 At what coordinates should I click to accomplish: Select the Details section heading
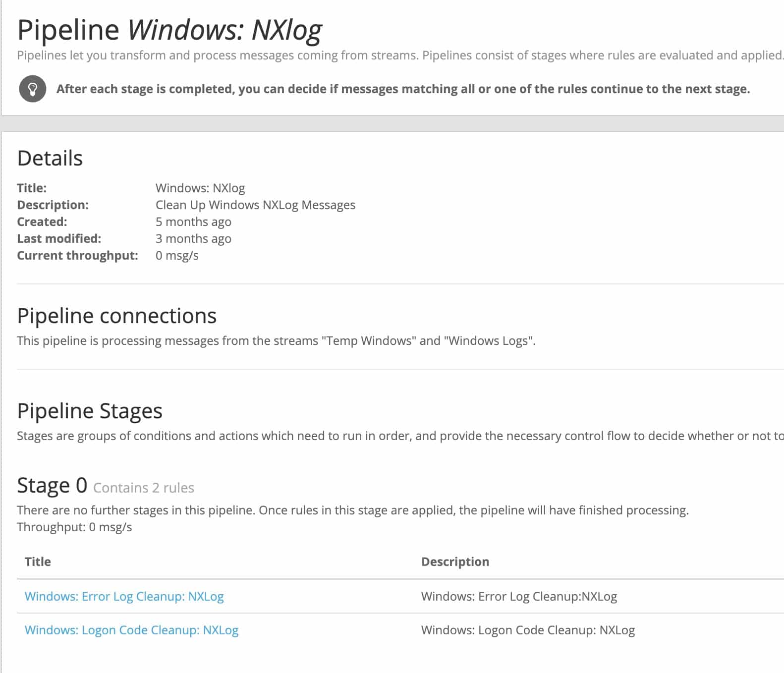pos(50,159)
